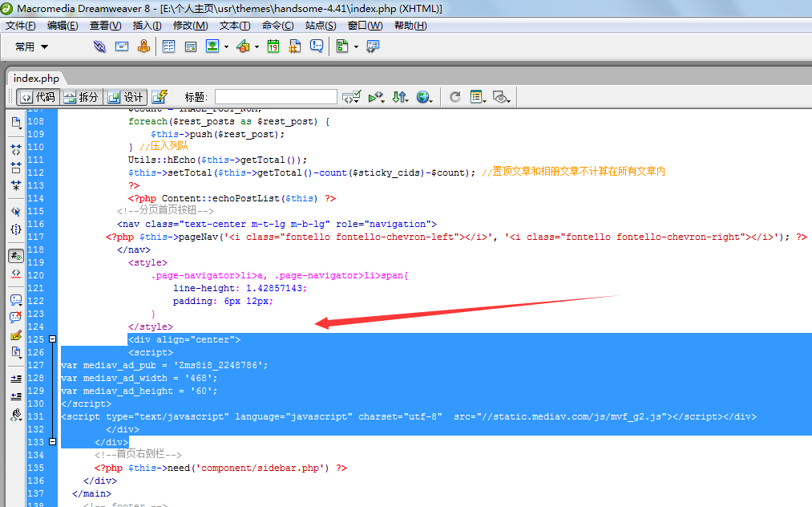Collapse the code block at line 125
Image resolution: width=812 pixels, height=507 pixels.
52,339
